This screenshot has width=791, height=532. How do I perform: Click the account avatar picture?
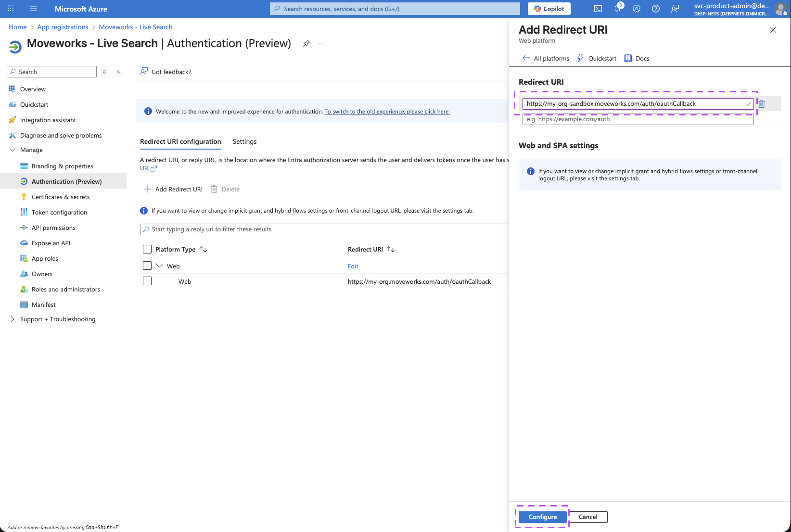click(x=782, y=9)
